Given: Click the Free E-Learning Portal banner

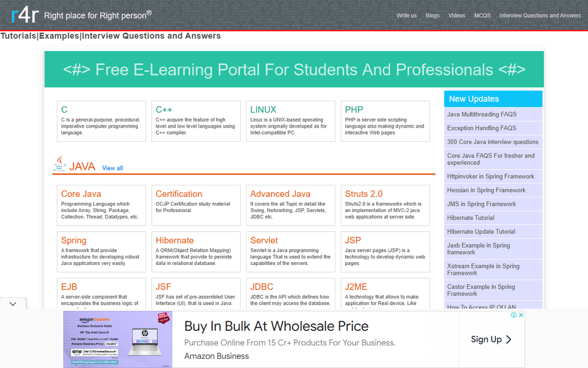Looking at the screenshot, I should [294, 69].
